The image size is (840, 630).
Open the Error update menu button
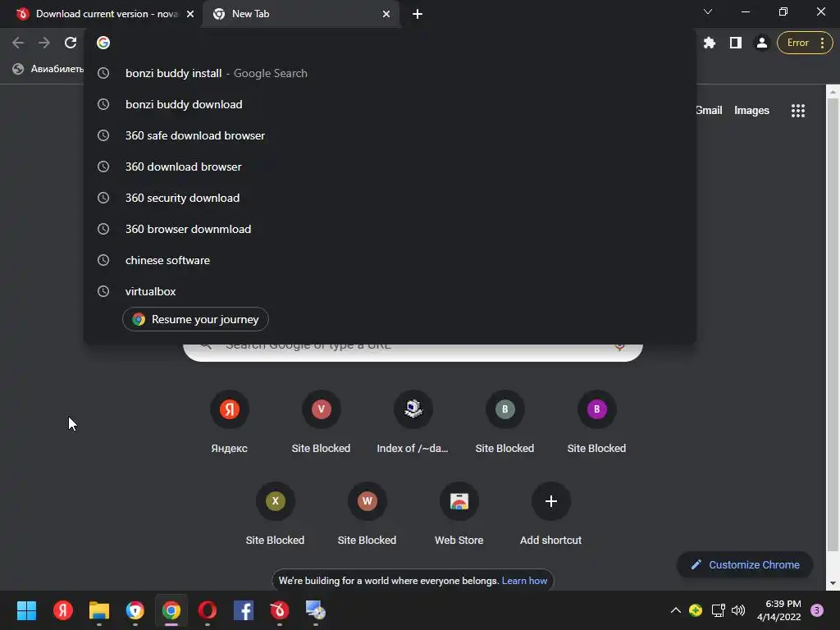click(805, 43)
